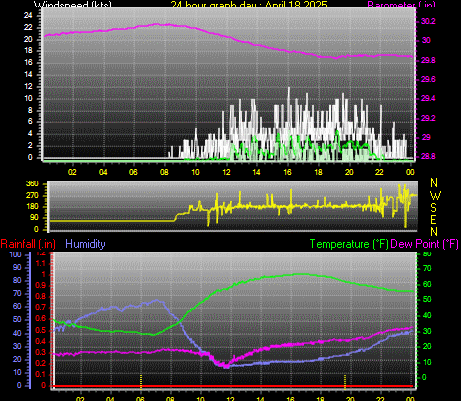The width and height of the screenshot is (461, 401).
Task: Click the S compass letter beside wind direction
Action: pos(434,207)
